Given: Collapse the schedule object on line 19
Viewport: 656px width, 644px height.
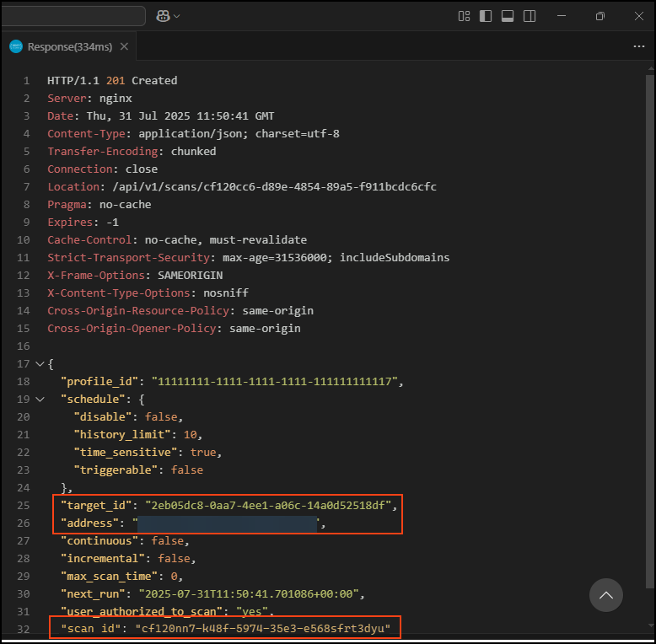Looking at the screenshot, I should coord(40,400).
